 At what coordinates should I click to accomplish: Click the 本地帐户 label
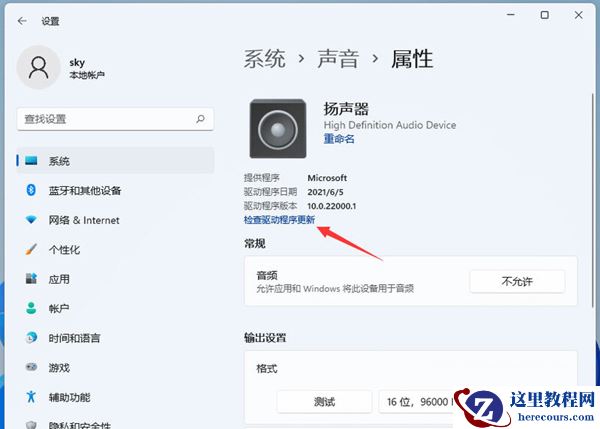(x=87, y=75)
